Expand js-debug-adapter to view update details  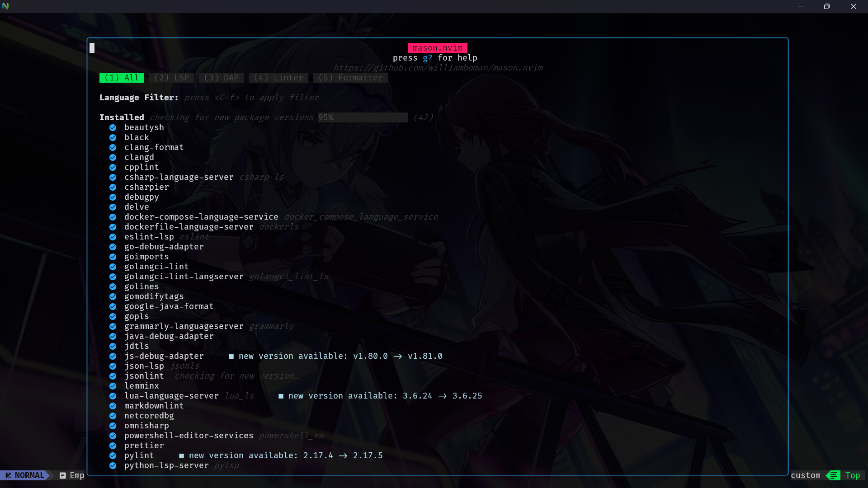click(164, 356)
